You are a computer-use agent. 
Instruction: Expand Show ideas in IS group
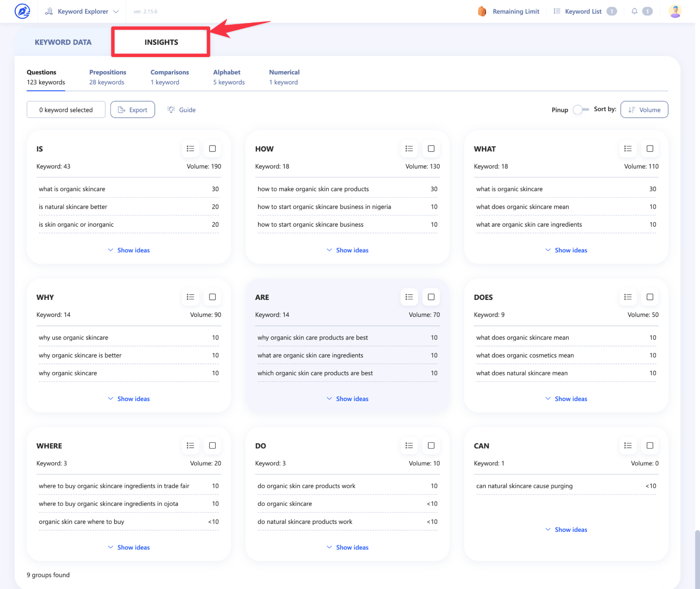point(129,250)
